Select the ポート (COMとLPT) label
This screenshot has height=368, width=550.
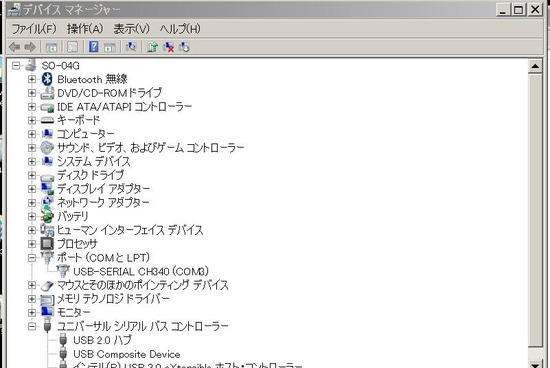(x=103, y=257)
